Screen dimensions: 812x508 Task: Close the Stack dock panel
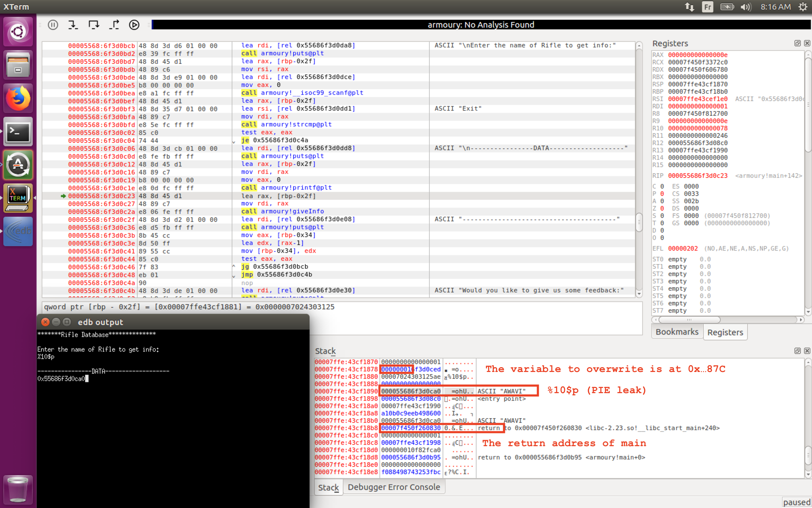tap(807, 351)
